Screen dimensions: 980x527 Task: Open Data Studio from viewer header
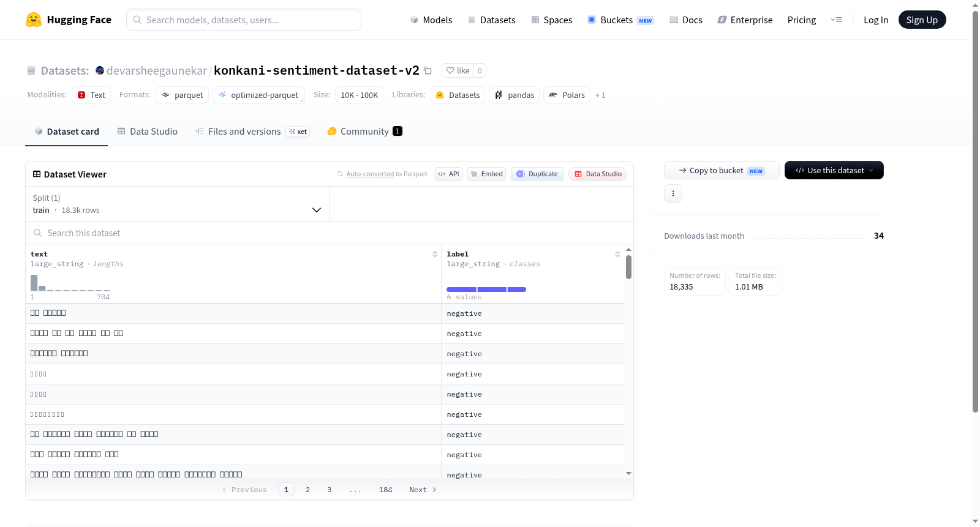click(597, 174)
